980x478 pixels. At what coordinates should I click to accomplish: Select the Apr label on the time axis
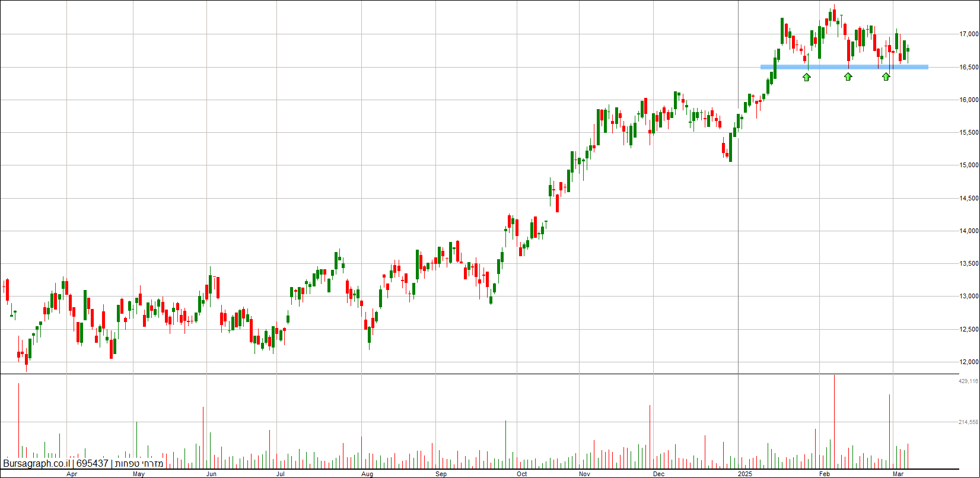[x=72, y=474]
